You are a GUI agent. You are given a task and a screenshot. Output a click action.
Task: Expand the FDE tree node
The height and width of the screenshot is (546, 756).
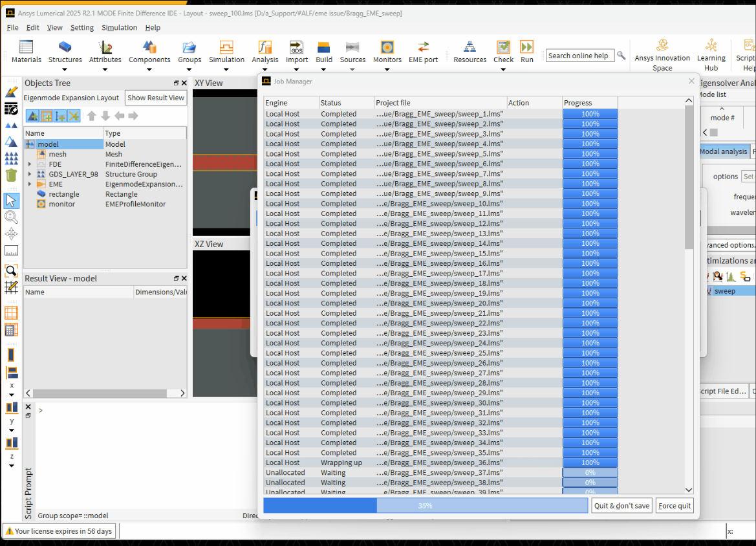point(30,164)
